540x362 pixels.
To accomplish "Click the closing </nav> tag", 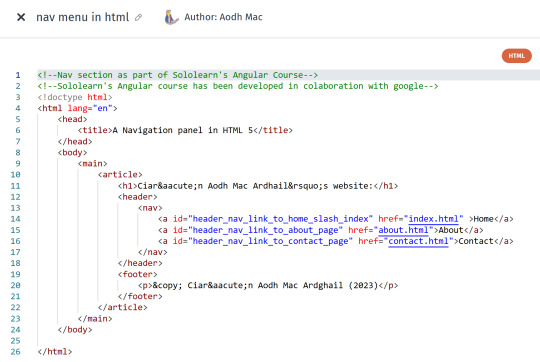I will coord(153,252).
